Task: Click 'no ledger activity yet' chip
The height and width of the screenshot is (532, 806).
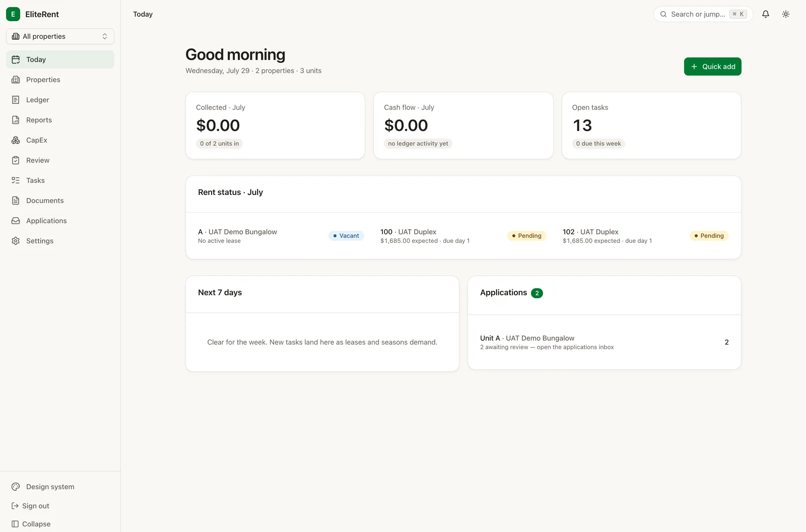Action: pyautogui.click(x=418, y=144)
